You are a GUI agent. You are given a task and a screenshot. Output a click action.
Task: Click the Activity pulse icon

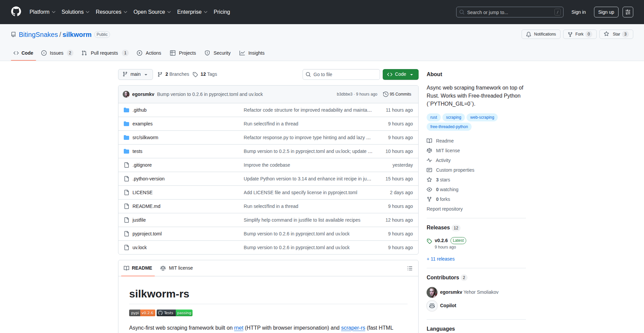(429, 160)
